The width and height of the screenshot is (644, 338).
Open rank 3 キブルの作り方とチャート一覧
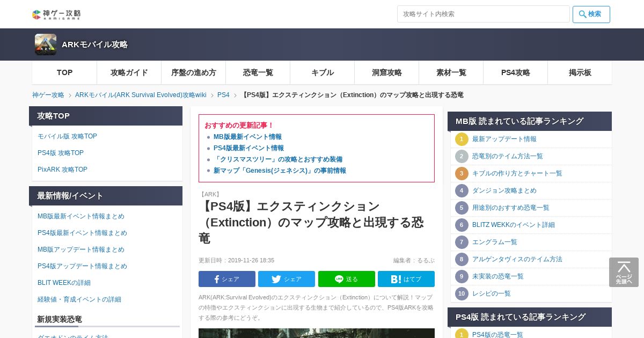pos(517,173)
